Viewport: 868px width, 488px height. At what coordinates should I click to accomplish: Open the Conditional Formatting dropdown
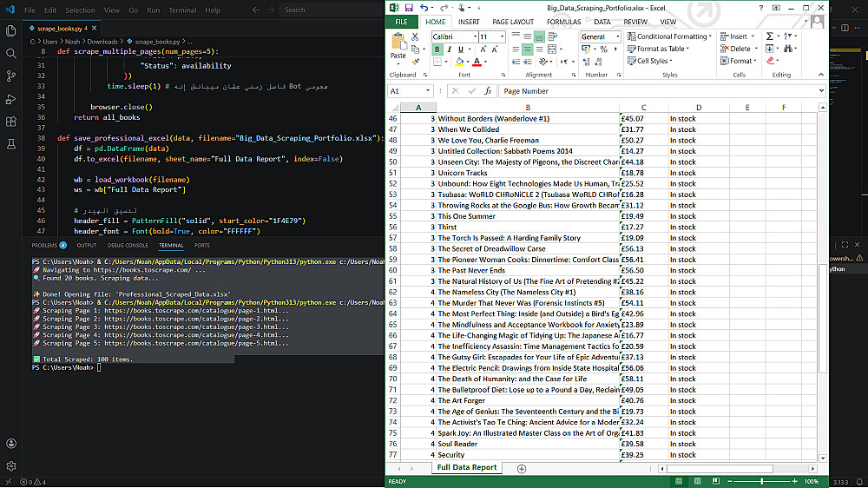tap(668, 36)
